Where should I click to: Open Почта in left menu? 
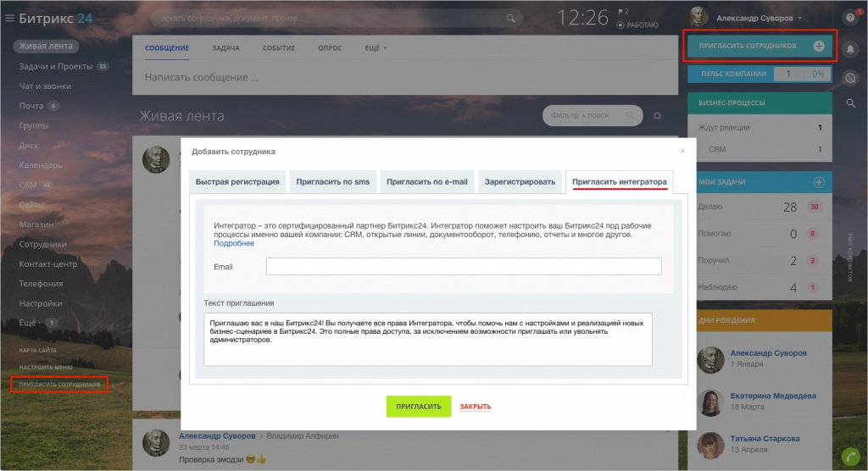[31, 106]
